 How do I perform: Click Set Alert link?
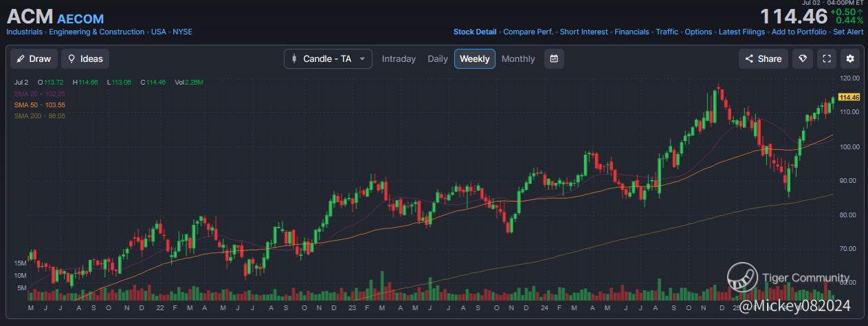[x=848, y=32]
